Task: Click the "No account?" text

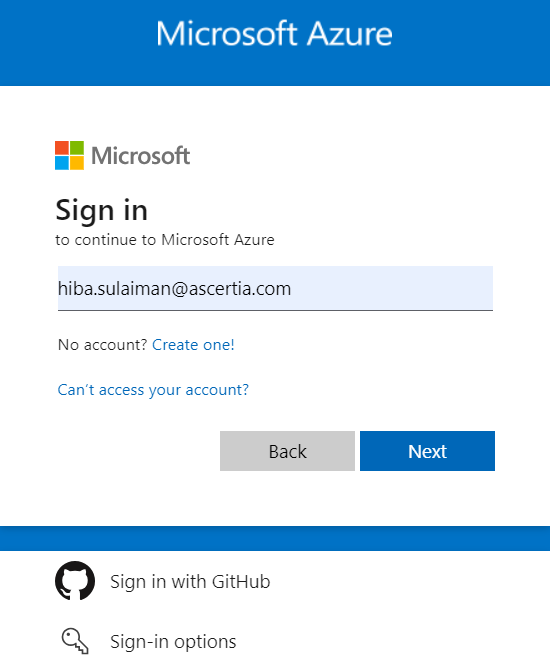Action: [103, 344]
